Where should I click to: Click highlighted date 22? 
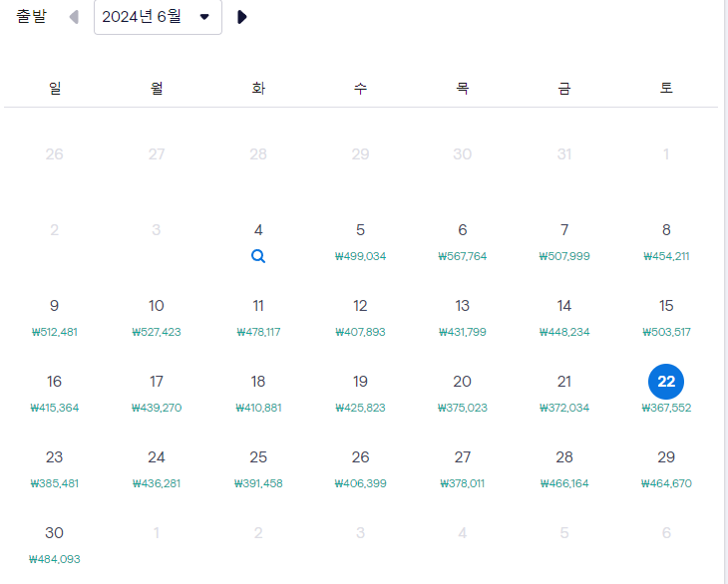tap(666, 382)
